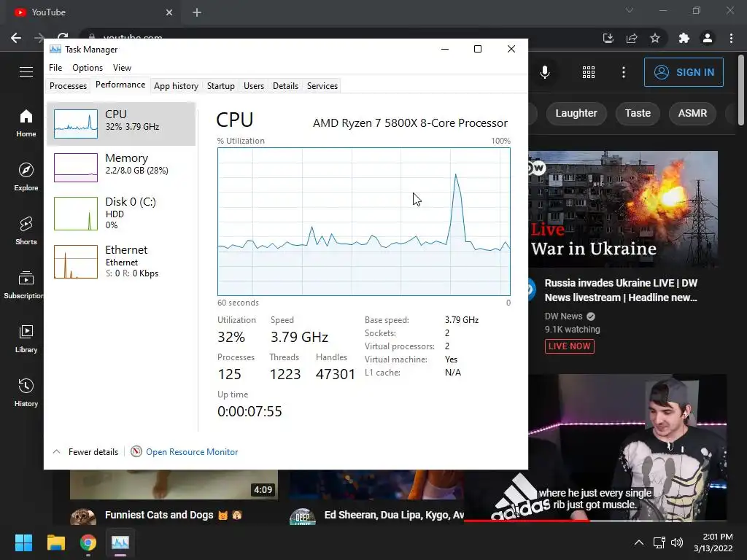Viewport: 747px width, 560px height.
Task: Click YouTube SIGN IN button
Action: [x=684, y=72]
